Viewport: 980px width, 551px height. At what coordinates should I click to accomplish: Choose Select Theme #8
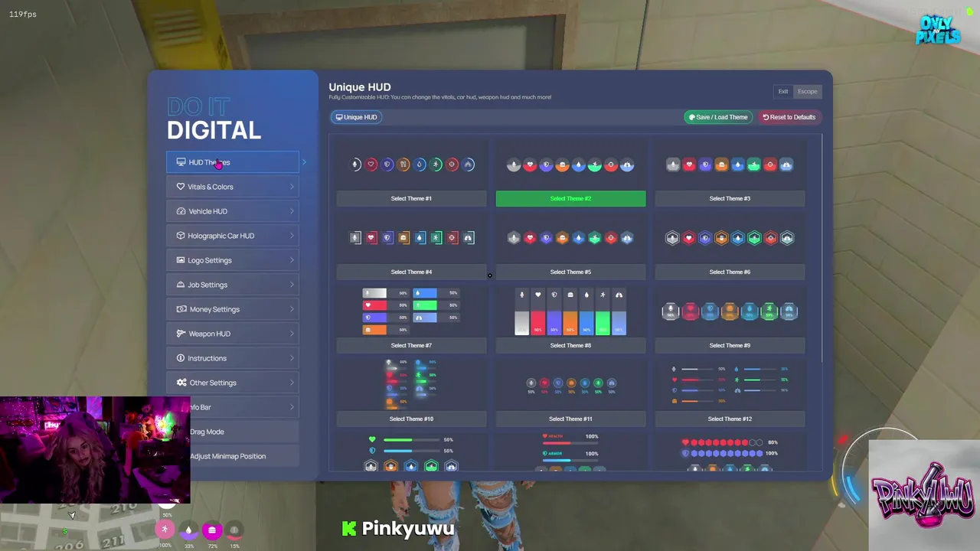pyautogui.click(x=570, y=345)
